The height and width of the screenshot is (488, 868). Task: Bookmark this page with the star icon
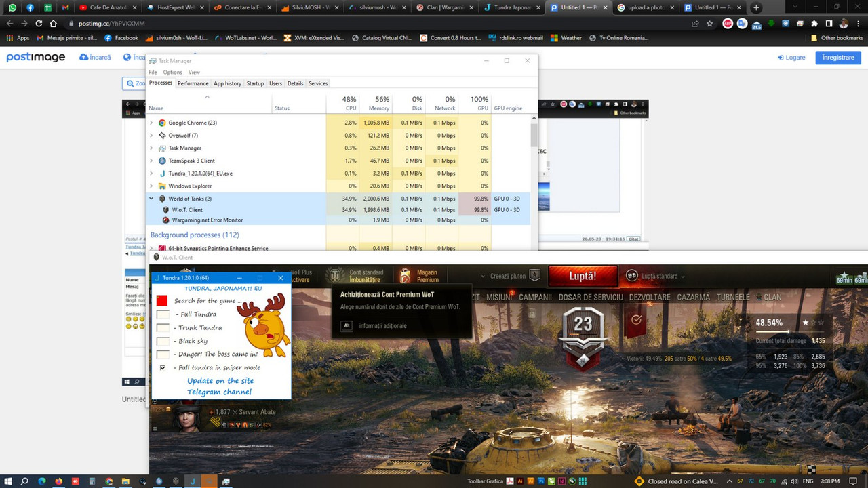click(x=709, y=23)
